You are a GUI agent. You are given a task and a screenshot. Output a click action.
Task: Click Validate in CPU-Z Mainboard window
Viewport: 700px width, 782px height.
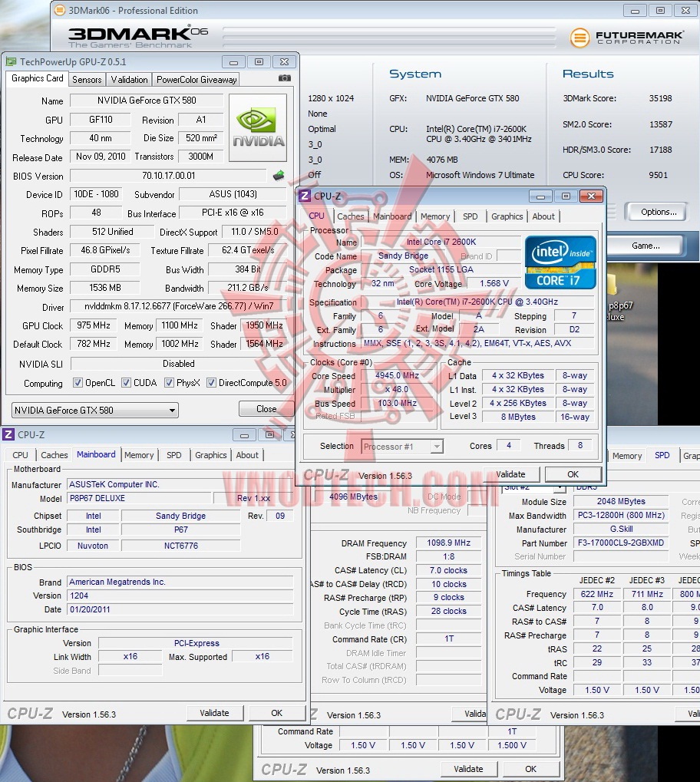tap(215, 713)
